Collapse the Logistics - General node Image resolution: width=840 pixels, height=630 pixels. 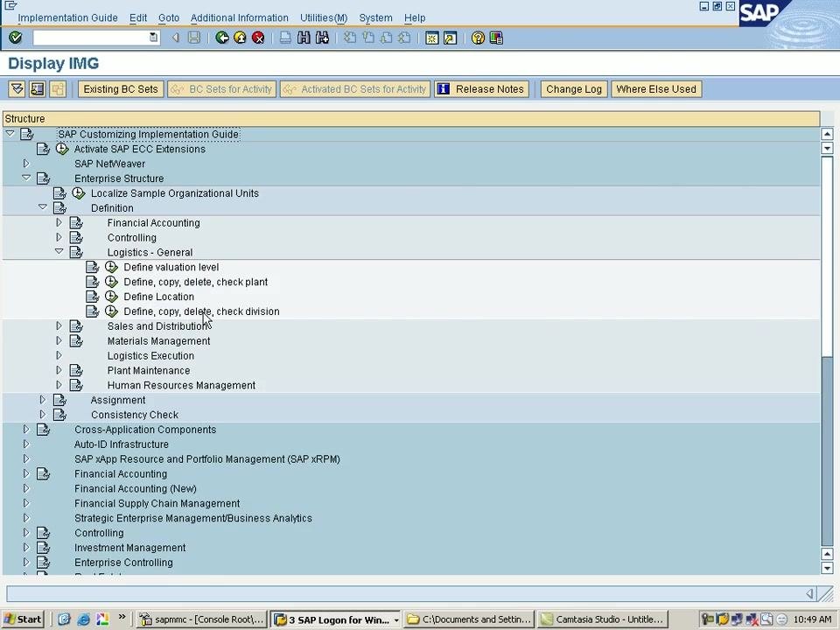pyautogui.click(x=59, y=251)
